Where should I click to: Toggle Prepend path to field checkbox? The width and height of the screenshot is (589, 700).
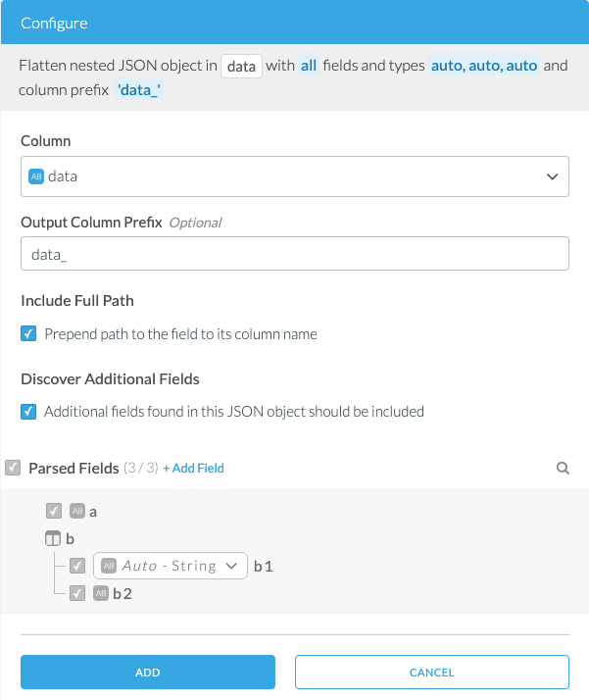(x=28, y=334)
